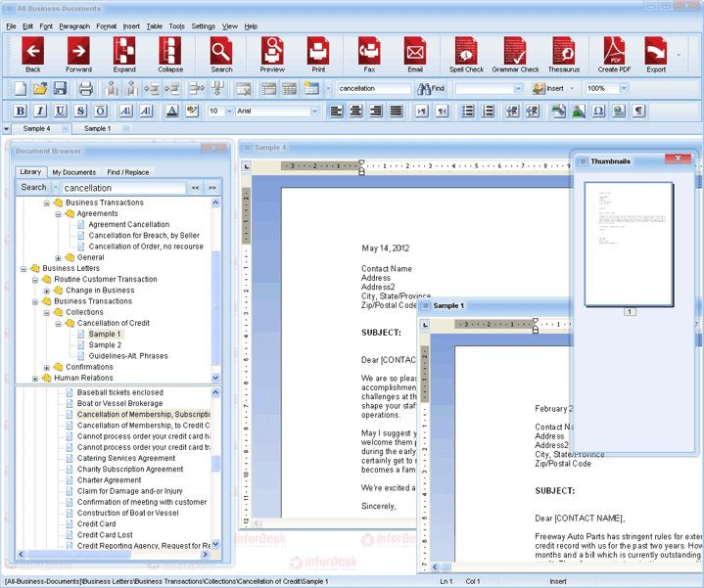Open the Thesaurus
The image size is (704, 588).
[x=563, y=52]
